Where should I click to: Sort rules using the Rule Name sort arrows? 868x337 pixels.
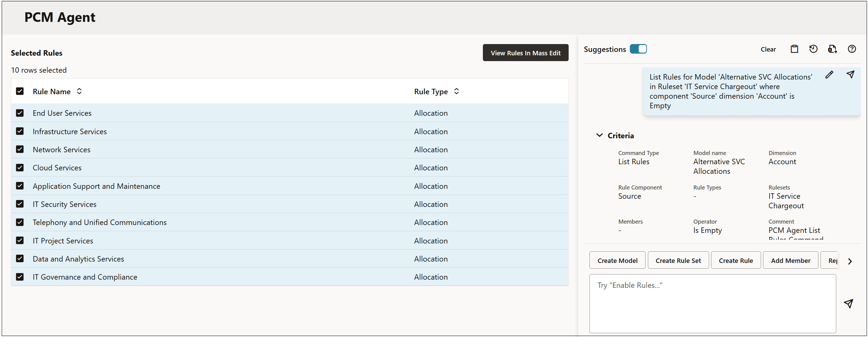79,91
